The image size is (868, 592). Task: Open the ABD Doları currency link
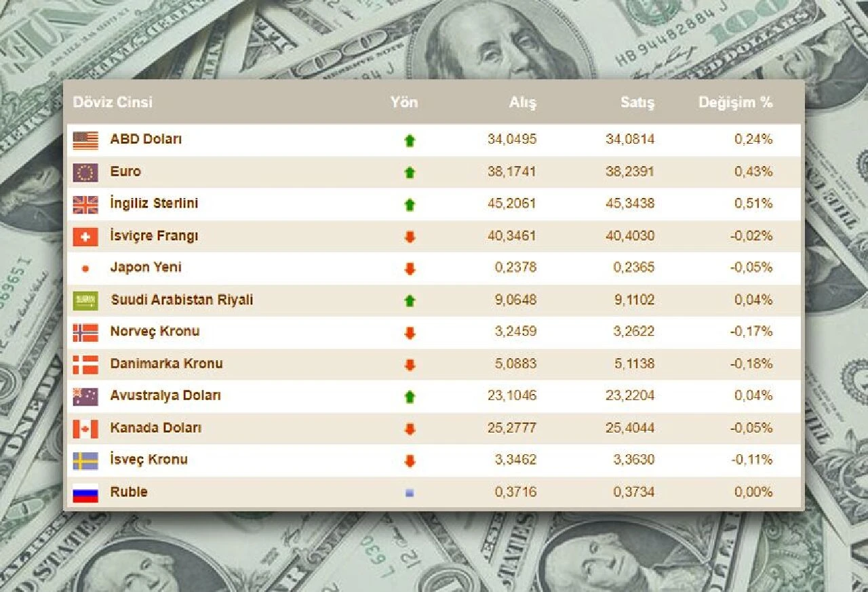coord(146,139)
